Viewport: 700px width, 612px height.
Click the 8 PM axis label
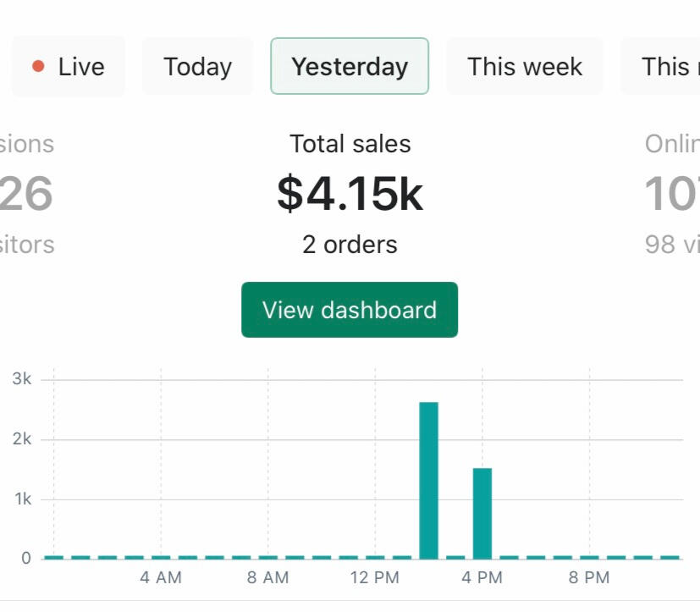589,578
